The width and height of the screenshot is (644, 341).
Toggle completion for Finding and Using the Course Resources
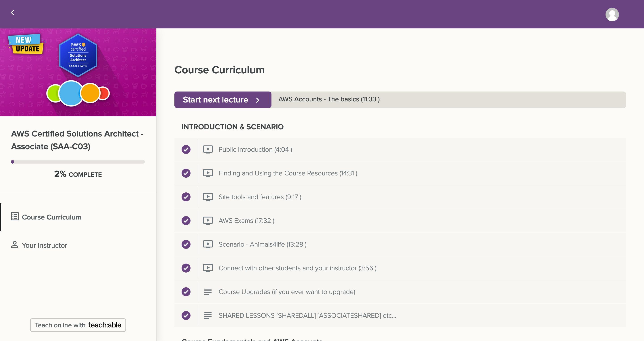coord(186,173)
